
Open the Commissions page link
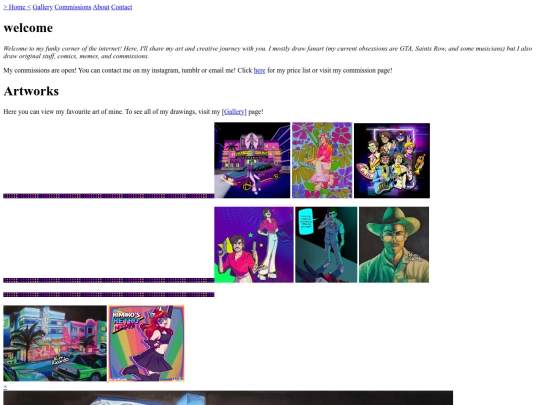[x=73, y=7]
